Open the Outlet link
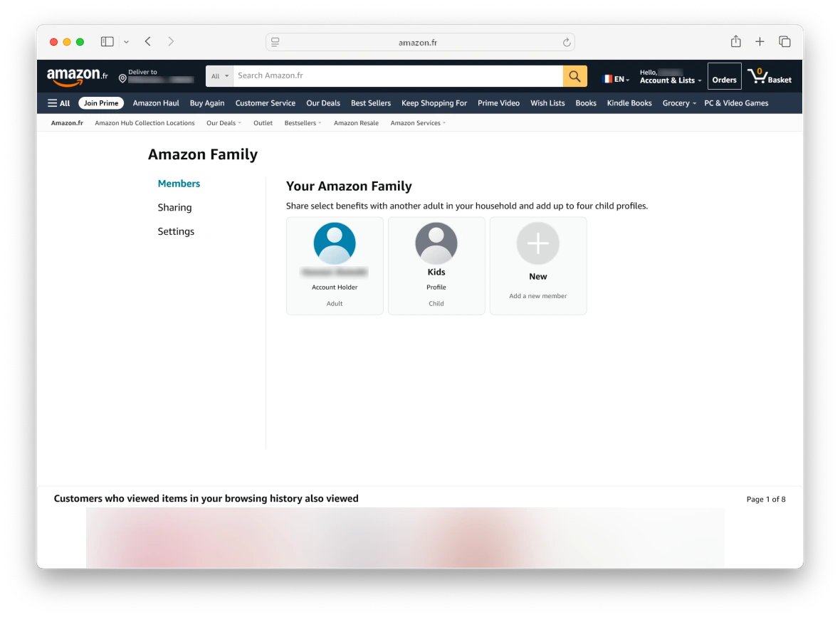Viewport: 840px width, 617px height. (x=263, y=123)
